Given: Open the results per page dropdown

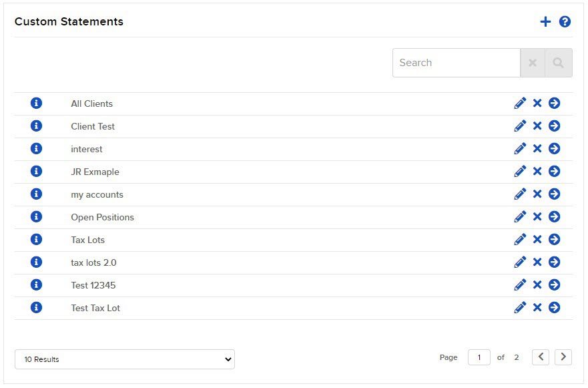Looking at the screenshot, I should coord(124,359).
